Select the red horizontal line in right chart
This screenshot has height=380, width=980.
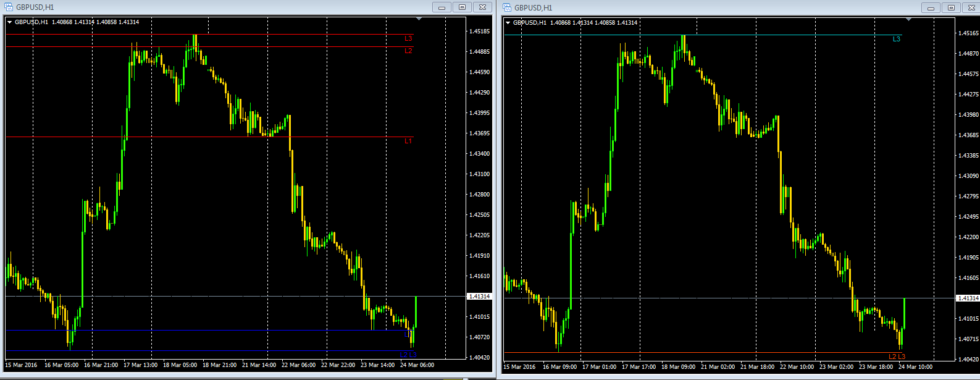tap(703, 353)
